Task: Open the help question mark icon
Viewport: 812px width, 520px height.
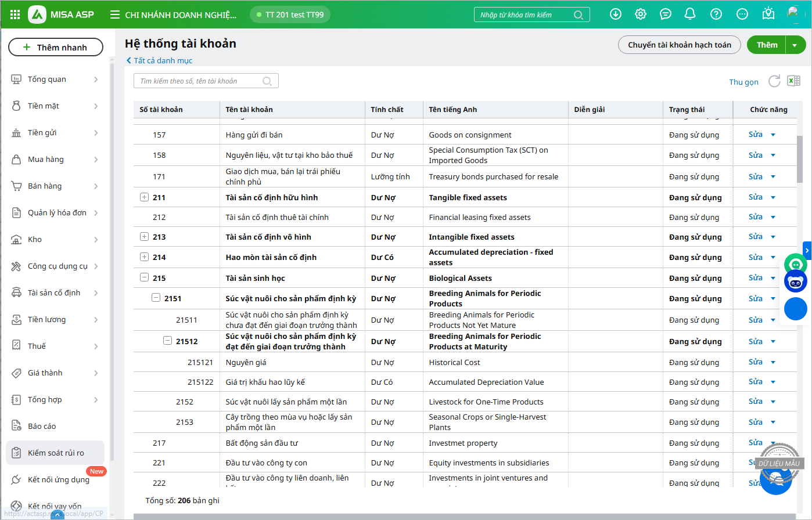Action: click(716, 15)
